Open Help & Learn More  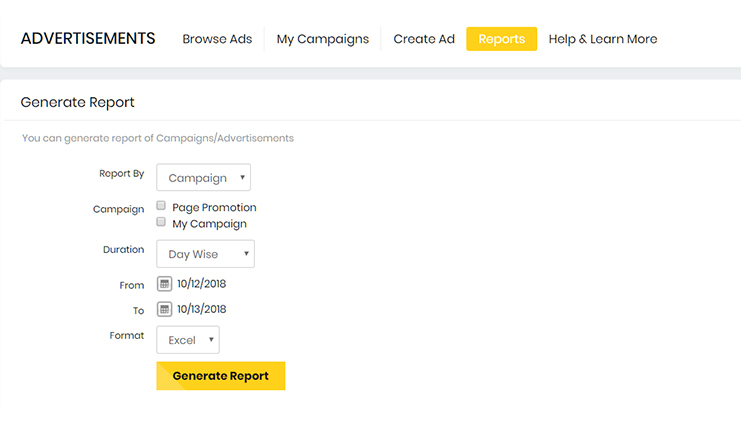pos(603,39)
